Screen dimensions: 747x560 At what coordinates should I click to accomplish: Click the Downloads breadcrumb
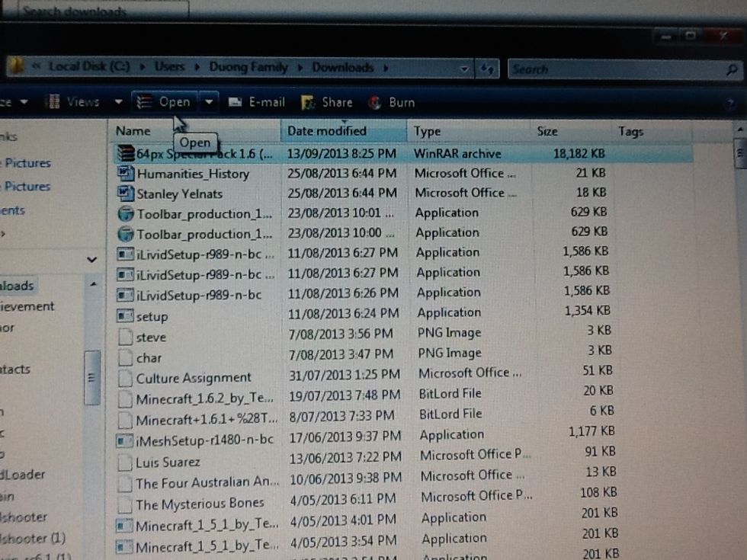(342, 68)
